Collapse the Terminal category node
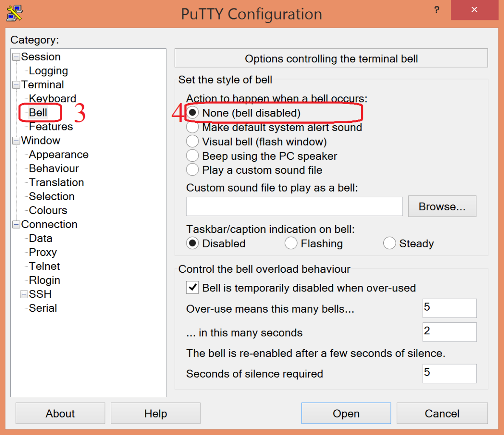 (16, 85)
